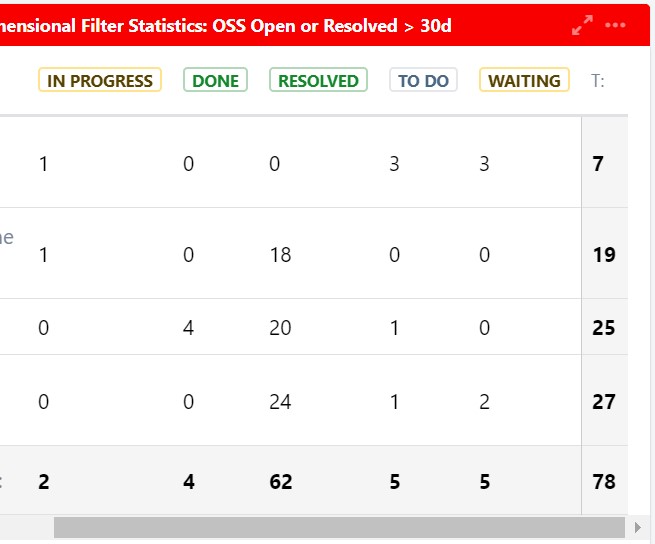Open the grand total 78
Image resolution: width=655 pixels, height=544 pixels.
tap(604, 482)
